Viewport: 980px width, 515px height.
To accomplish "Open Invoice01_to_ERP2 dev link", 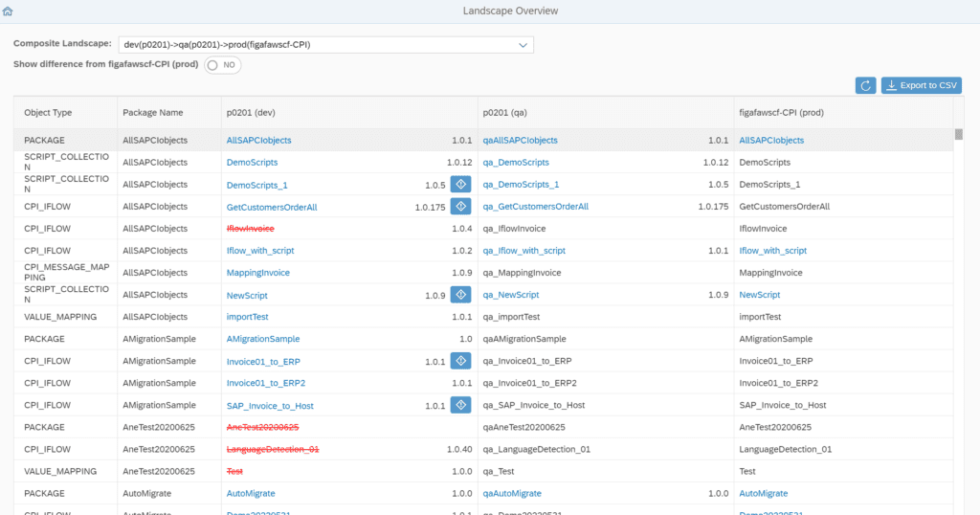I will point(266,383).
